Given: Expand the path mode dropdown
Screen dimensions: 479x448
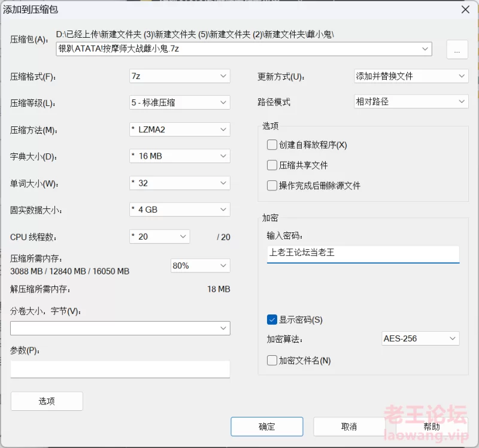Looking at the screenshot, I should point(411,102).
